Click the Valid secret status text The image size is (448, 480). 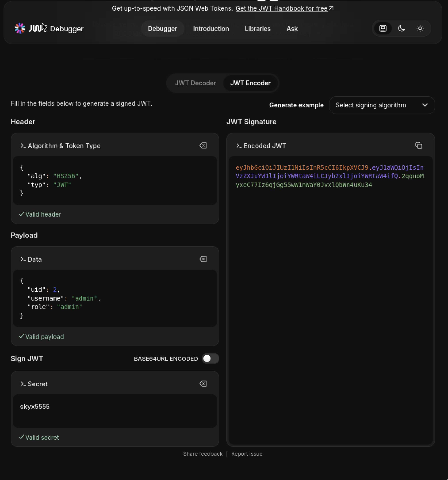(42, 437)
